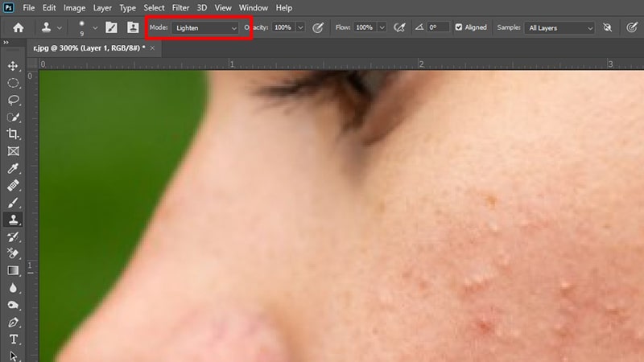This screenshot has width=644, height=362.
Task: Toggle pressure for opacity icon
Action: click(x=317, y=27)
